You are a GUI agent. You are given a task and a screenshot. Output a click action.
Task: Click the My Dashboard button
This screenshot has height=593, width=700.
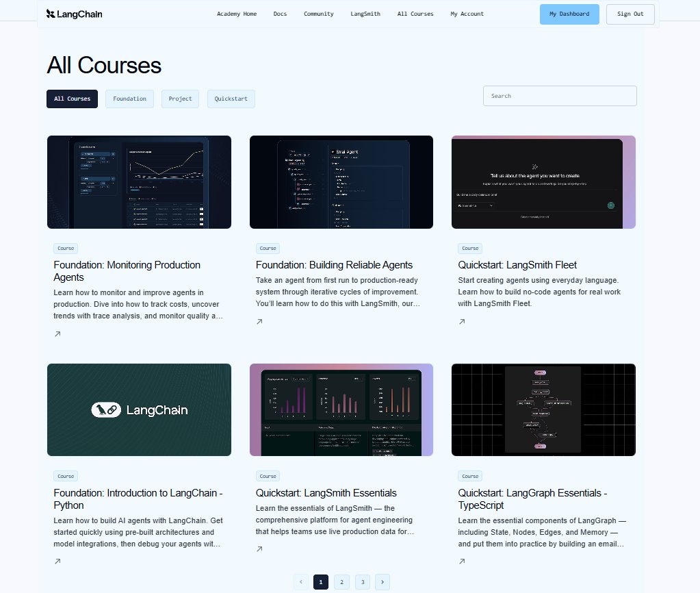point(569,14)
